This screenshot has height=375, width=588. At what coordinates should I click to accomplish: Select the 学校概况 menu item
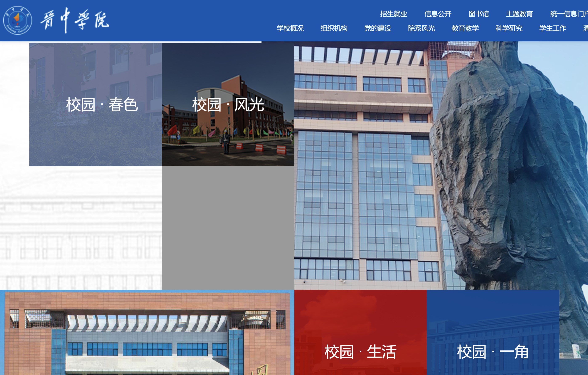coord(290,28)
